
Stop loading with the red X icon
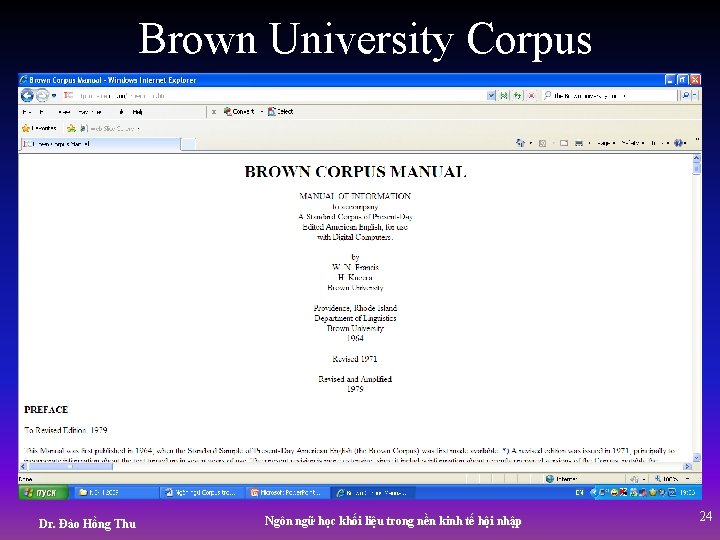[x=531, y=96]
